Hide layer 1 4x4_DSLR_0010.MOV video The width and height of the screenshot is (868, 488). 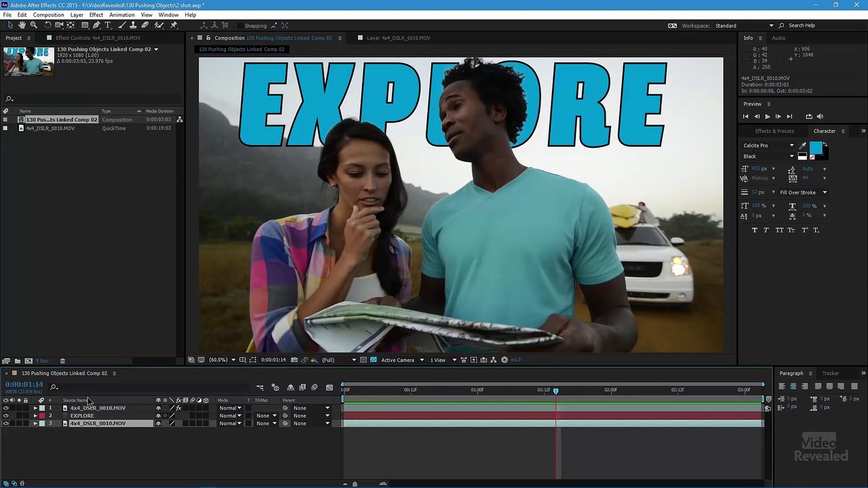click(6, 408)
